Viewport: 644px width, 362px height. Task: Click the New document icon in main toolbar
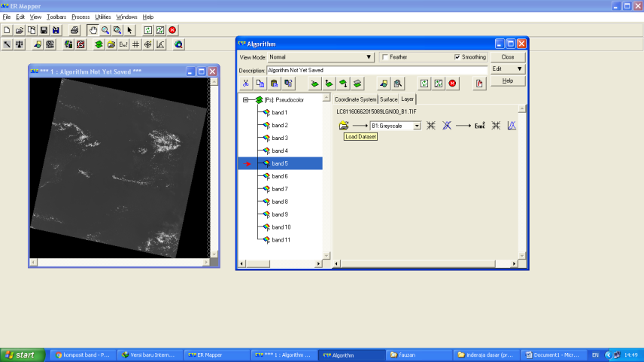[7, 30]
